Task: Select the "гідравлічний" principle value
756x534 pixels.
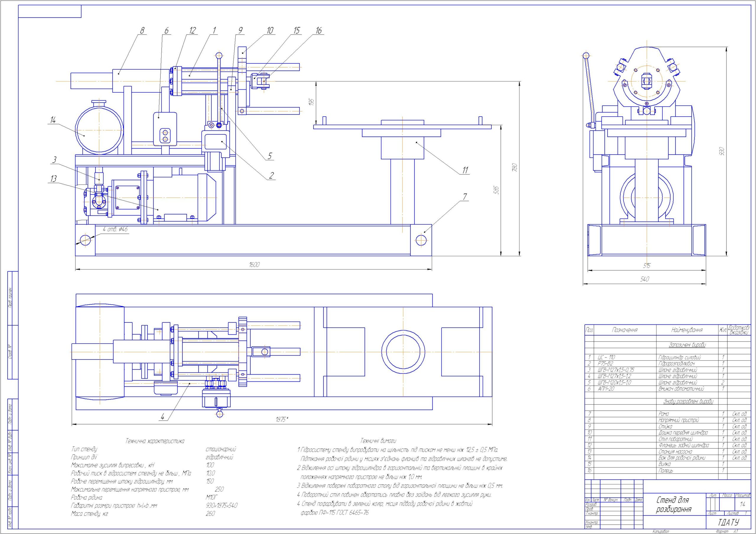Action: tap(219, 457)
